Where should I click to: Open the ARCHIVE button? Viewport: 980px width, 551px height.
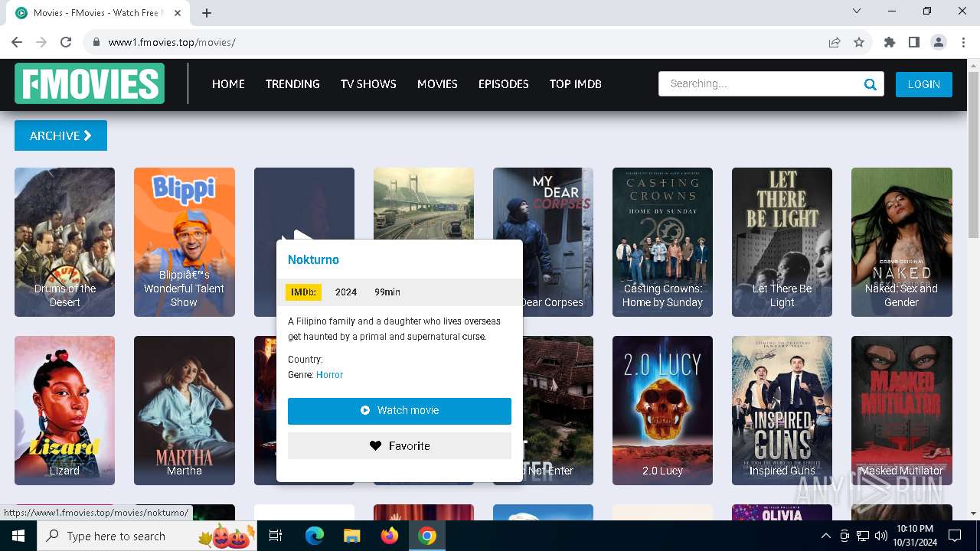(60, 135)
